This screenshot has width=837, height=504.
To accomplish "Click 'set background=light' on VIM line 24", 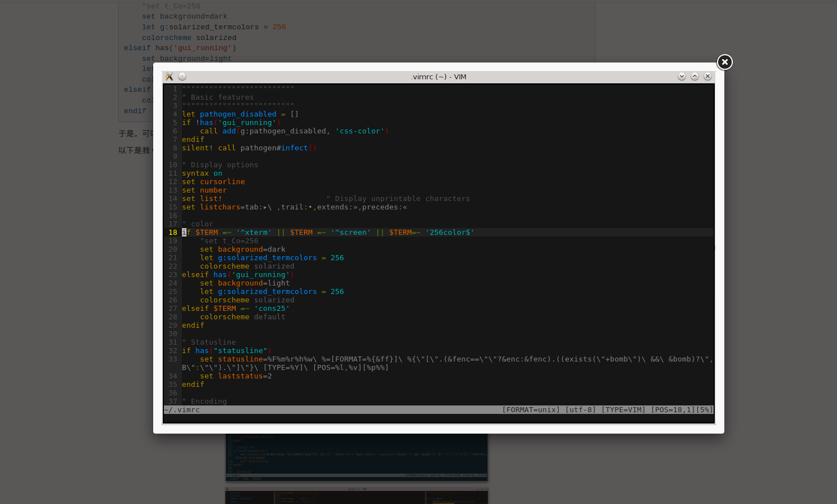I will click(245, 283).
